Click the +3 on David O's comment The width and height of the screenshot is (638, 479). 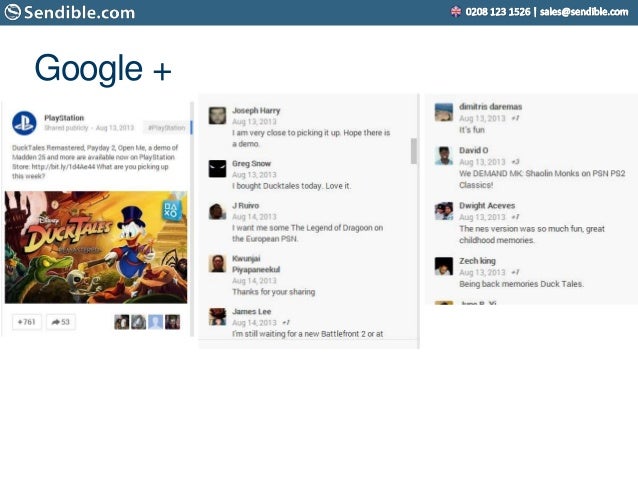(516, 162)
